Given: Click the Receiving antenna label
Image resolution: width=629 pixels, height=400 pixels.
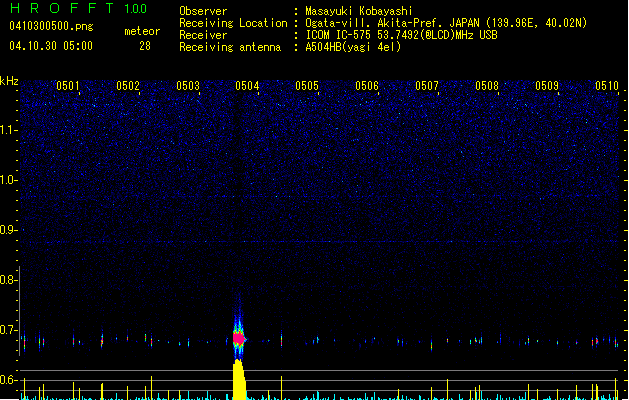Looking at the screenshot, I should 230,47.
